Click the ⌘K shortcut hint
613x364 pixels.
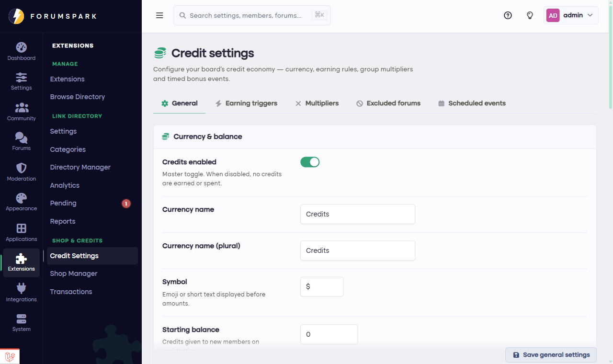click(319, 15)
